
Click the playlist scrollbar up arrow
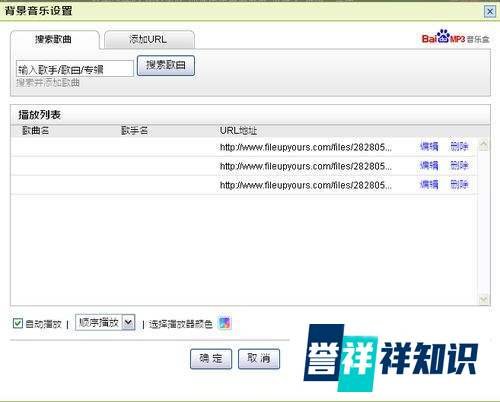coord(484,145)
